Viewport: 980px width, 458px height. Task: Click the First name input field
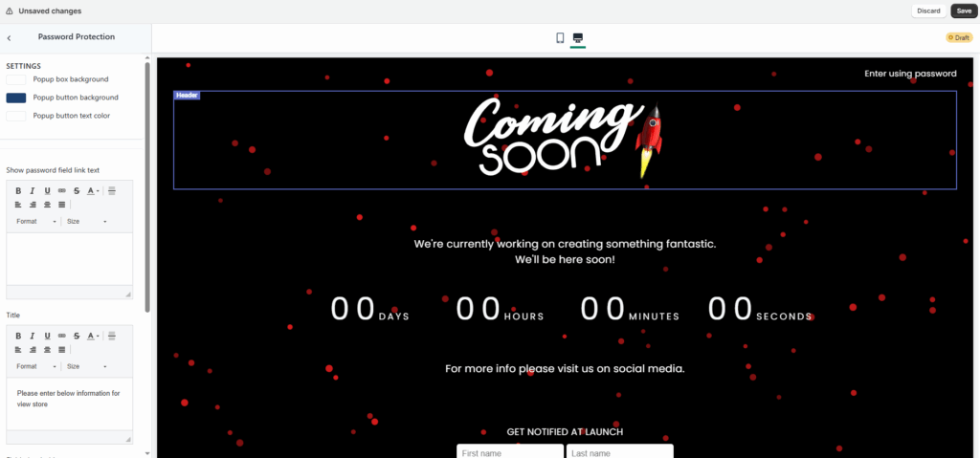(509, 451)
